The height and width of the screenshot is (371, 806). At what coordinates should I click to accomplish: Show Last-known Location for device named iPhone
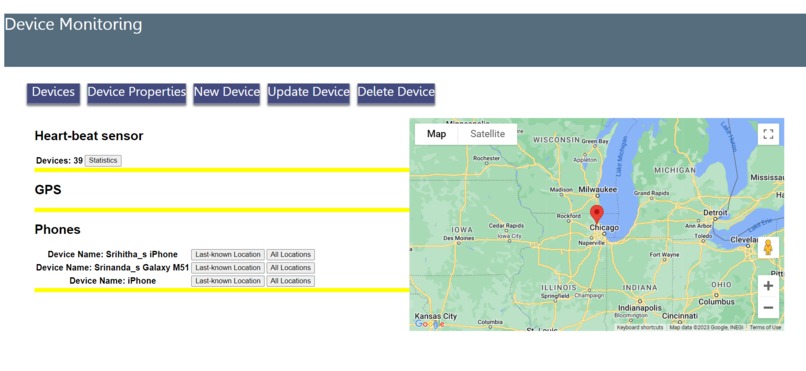(x=228, y=281)
